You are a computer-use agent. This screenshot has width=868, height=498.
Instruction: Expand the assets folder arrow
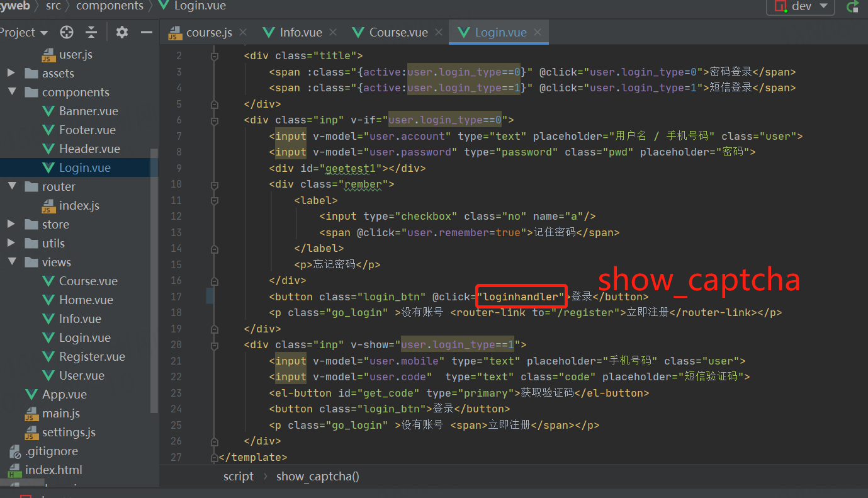tap(11, 74)
